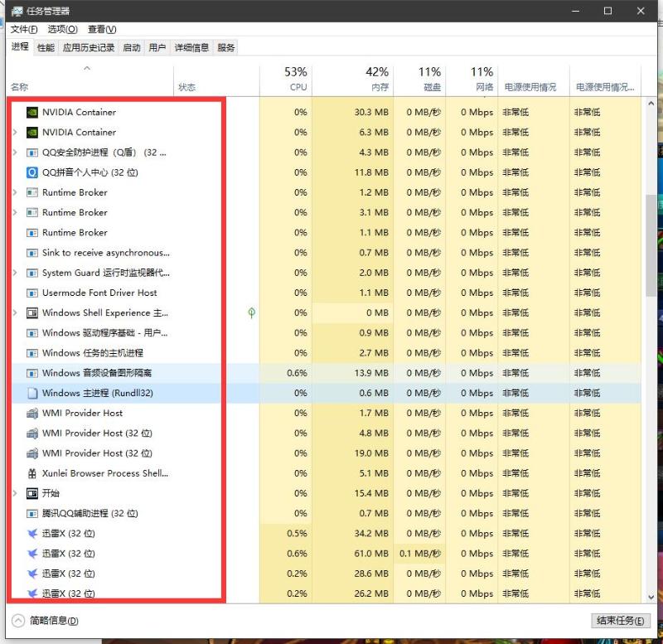Viewport: 663px width, 644px height.
Task: Click the Windows 主进程 (Rundll32) file icon
Action: 32,393
